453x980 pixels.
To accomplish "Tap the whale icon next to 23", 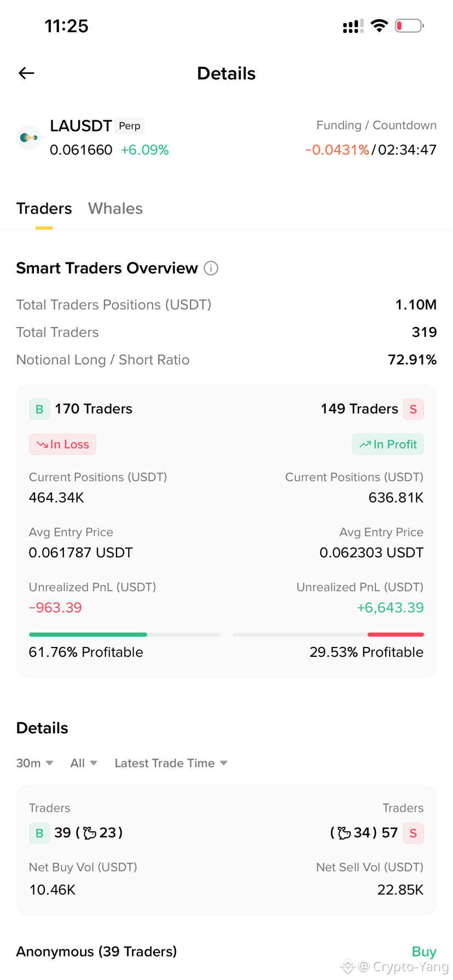I will click(x=90, y=833).
